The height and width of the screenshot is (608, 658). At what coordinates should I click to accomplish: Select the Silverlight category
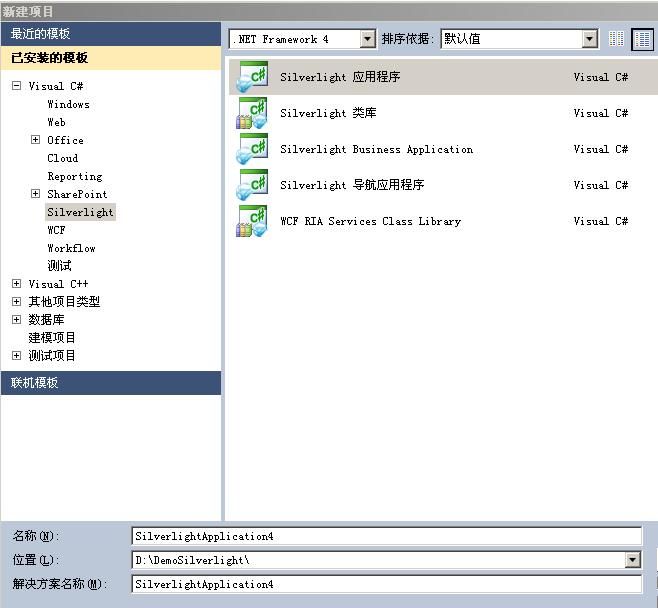pos(80,212)
